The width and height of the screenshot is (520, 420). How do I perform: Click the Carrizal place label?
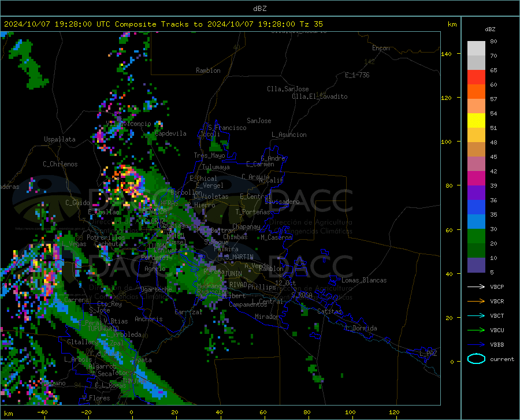tap(188, 312)
